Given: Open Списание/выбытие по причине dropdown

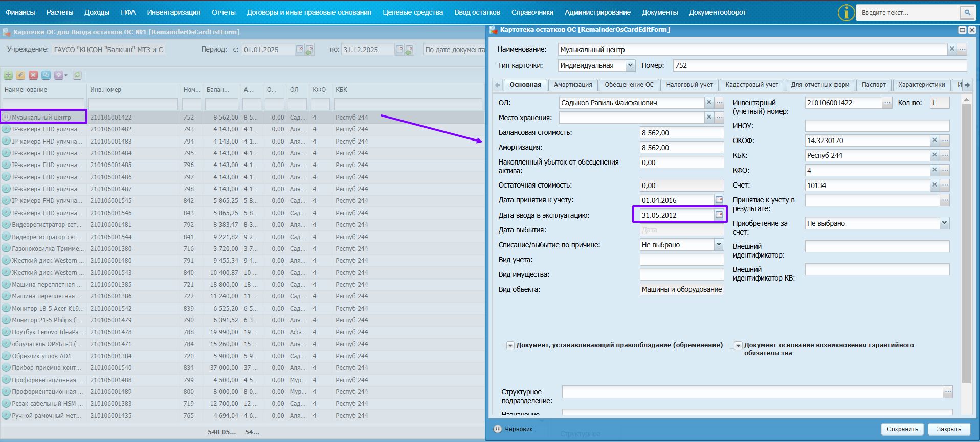Looking at the screenshot, I should click(x=719, y=245).
